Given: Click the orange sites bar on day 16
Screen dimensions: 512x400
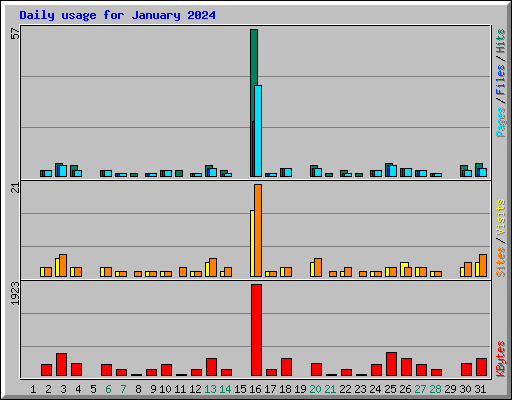Looking at the screenshot, I should pos(258,230).
